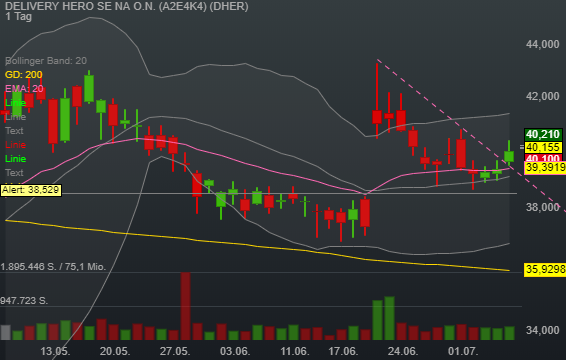The height and width of the screenshot is (360, 566).
Task: Select the '1 Tag' timeframe label
Action: (18, 17)
